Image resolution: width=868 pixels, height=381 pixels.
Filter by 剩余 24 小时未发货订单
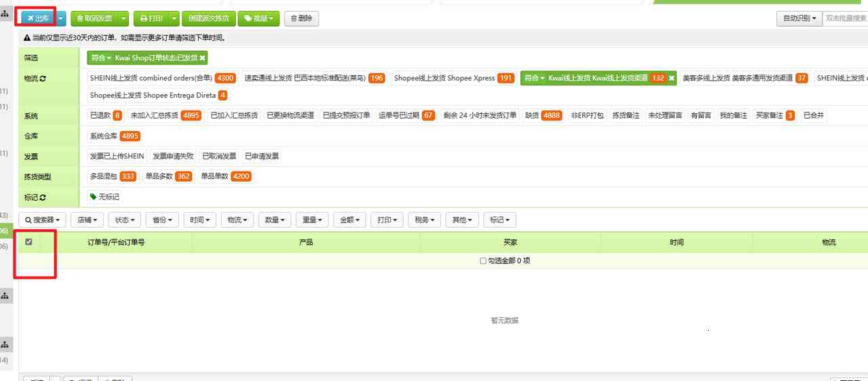pyautogui.click(x=480, y=115)
